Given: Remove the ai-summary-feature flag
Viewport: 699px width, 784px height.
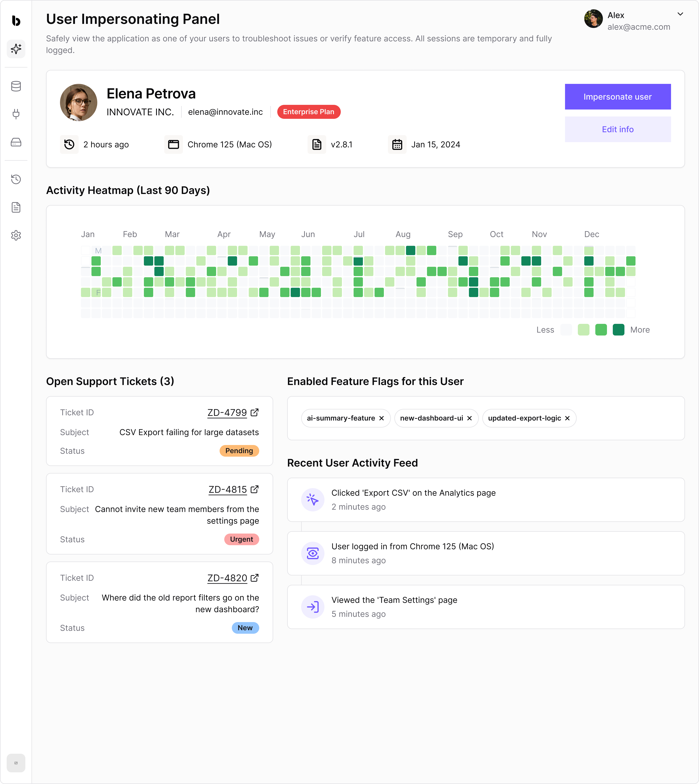Looking at the screenshot, I should pyautogui.click(x=381, y=418).
